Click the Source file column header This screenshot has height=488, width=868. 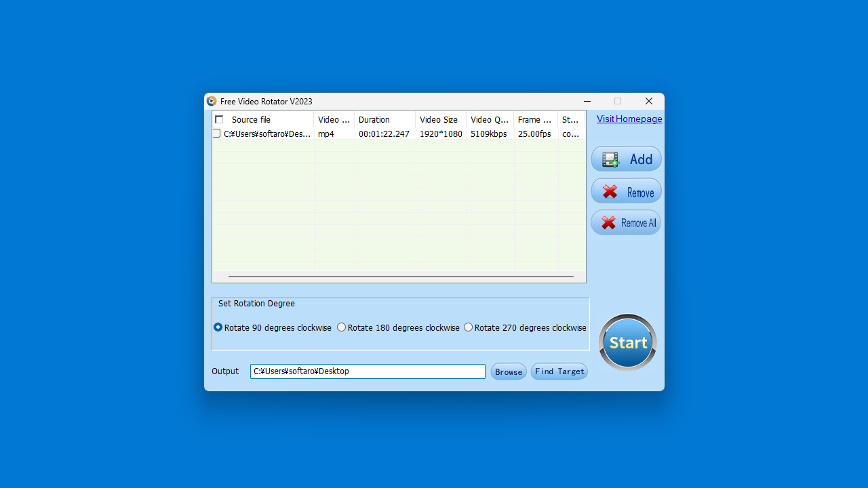(x=263, y=119)
